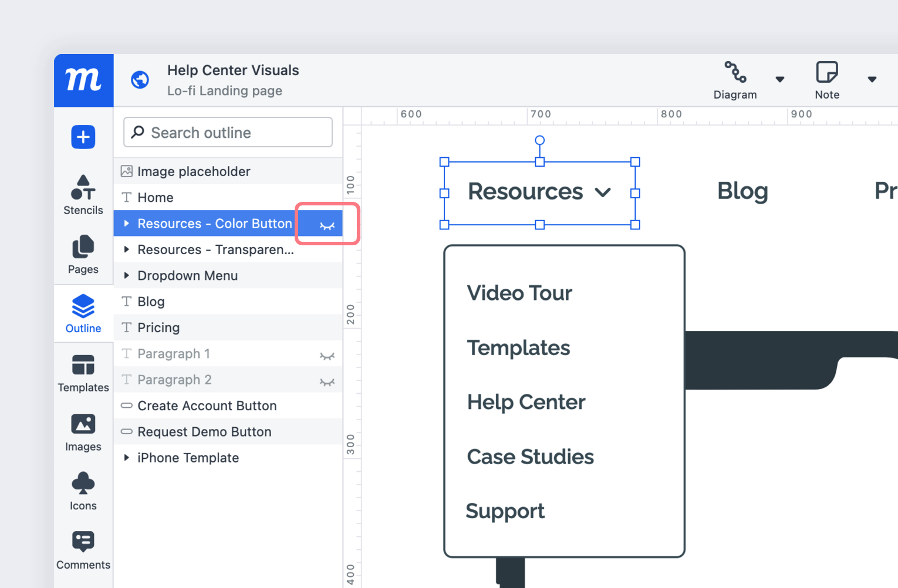The width and height of the screenshot is (898, 588).
Task: Expand the Resources - Transparent group
Action: click(x=126, y=249)
